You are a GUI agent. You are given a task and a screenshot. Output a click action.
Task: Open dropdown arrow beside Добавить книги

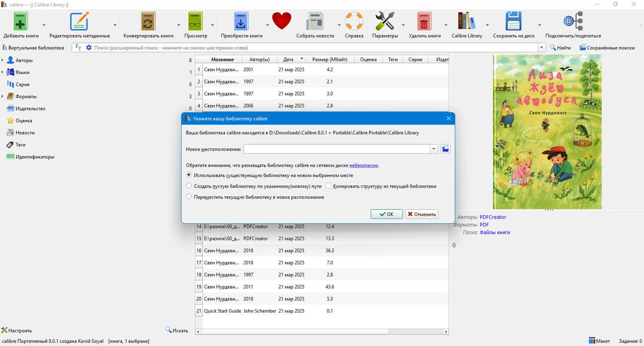44,25
